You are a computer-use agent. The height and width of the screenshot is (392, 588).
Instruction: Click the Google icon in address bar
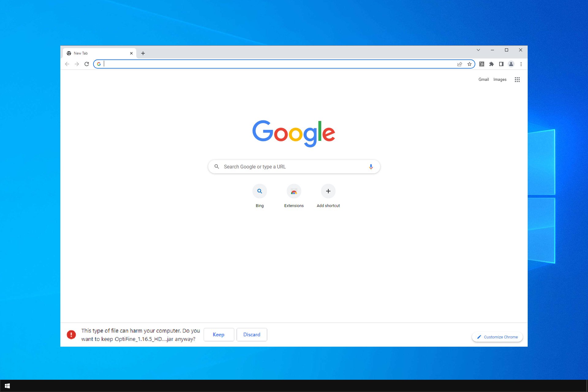99,64
